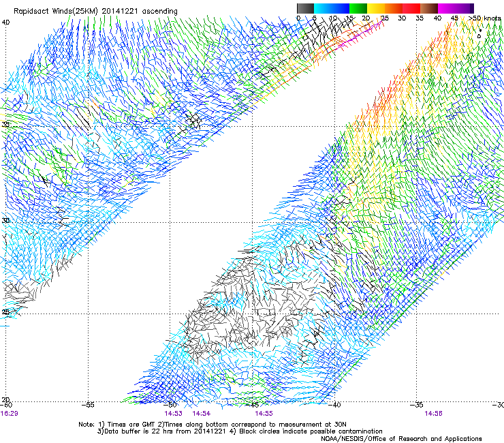Click longitude axis label '-35'
The width and height of the screenshot is (504, 443).
pyautogui.click(x=416, y=405)
